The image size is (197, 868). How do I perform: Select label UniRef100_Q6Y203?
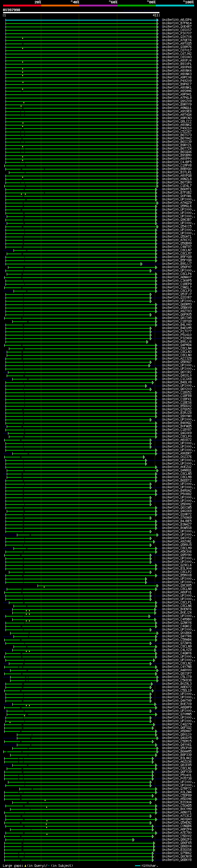(x=177, y=389)
